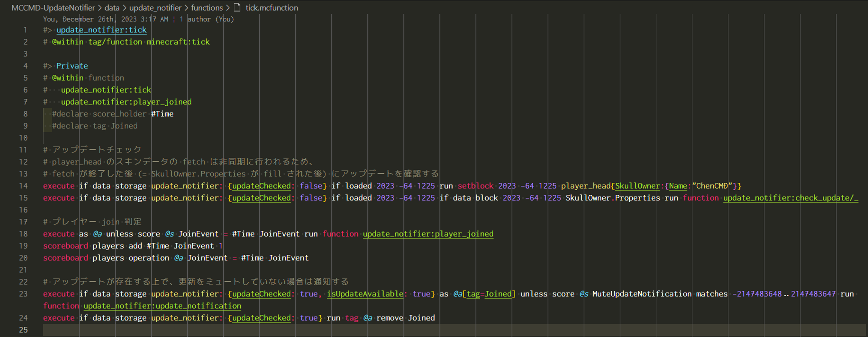This screenshot has height=337, width=868.
Task: Click the 'player_head' comment on line 12
Action: pos(77,162)
